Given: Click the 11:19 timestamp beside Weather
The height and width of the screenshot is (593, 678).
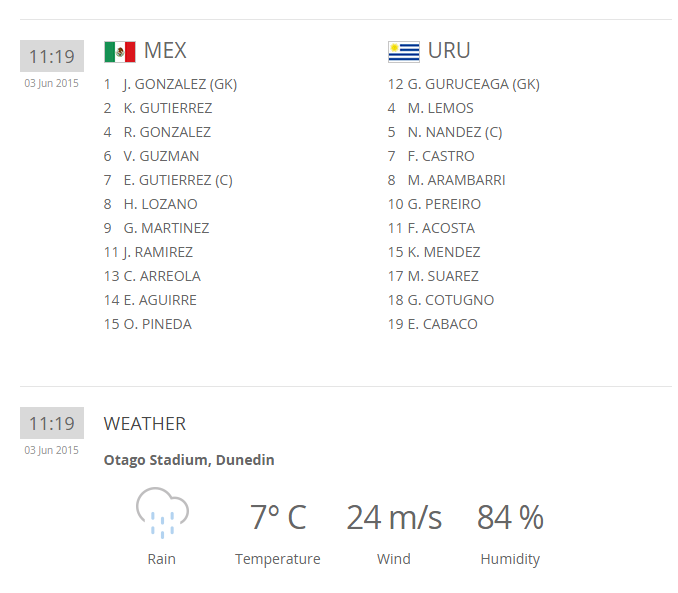Looking at the screenshot, I should tap(51, 423).
